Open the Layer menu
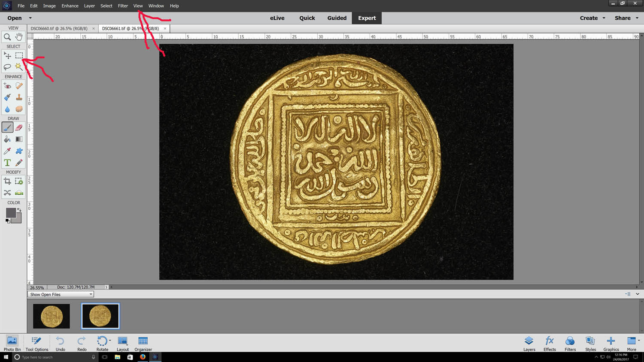 (x=89, y=6)
